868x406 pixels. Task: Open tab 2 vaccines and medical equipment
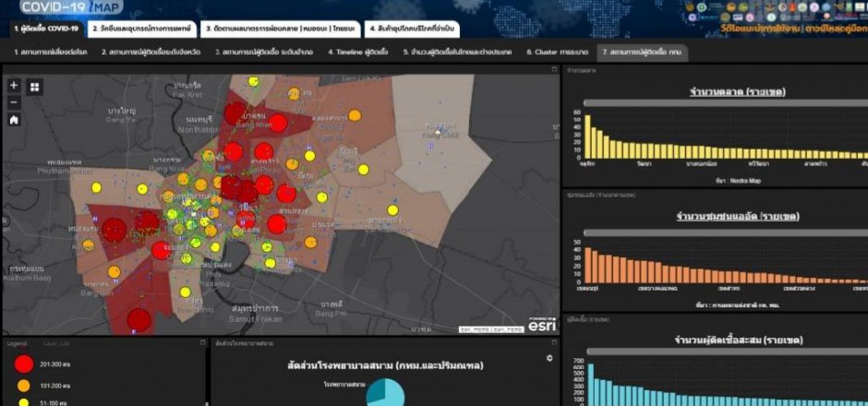(x=141, y=29)
